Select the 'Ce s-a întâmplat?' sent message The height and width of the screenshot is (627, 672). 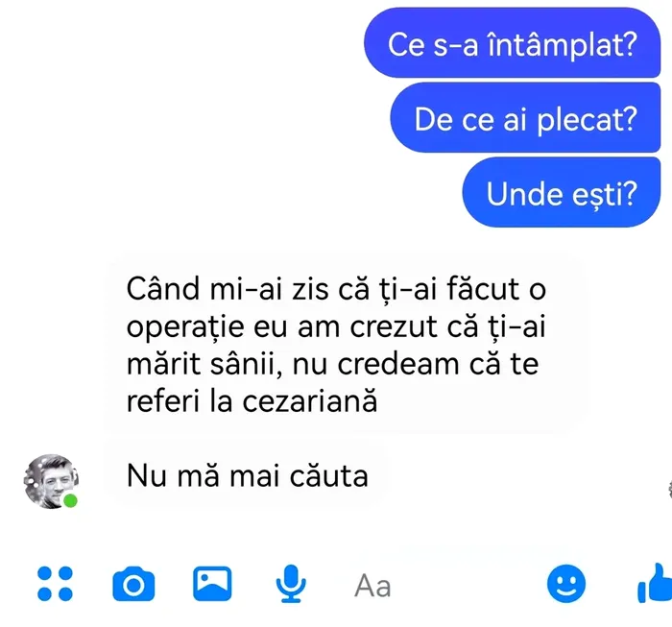(x=512, y=43)
